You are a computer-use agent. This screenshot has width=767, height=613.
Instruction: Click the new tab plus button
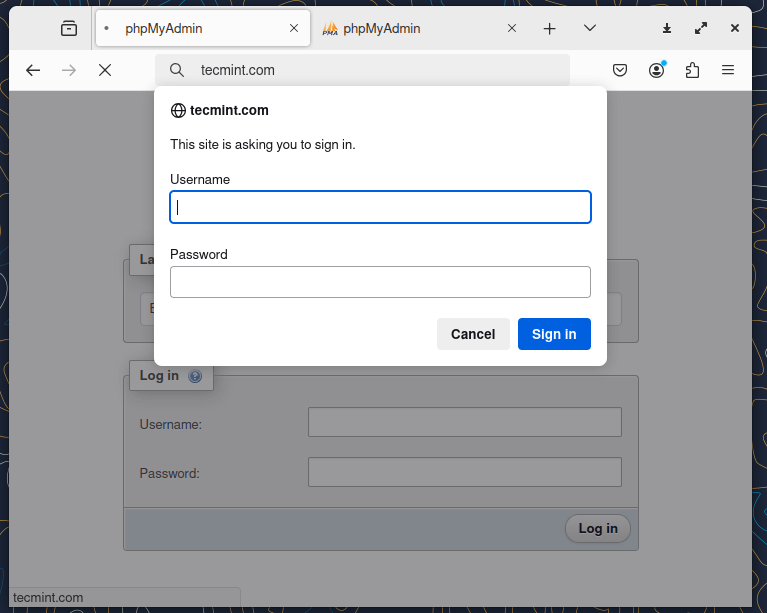pyautogui.click(x=549, y=29)
